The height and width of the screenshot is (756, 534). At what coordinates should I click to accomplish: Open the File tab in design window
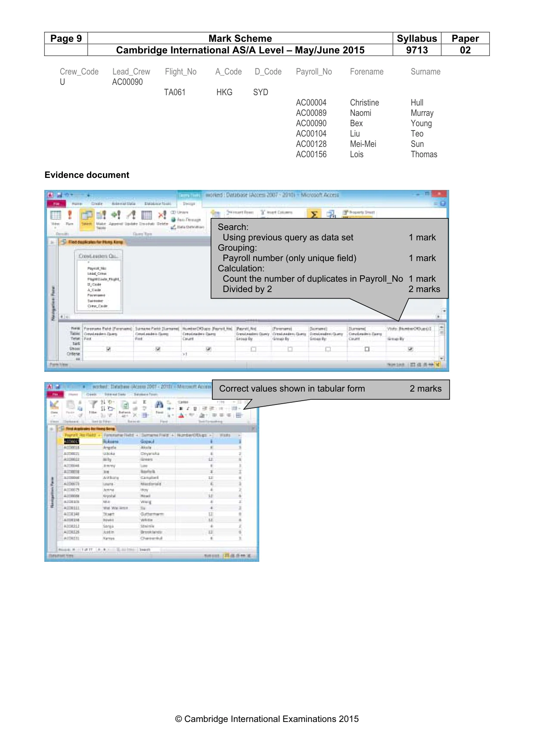pyautogui.click(x=56, y=204)
